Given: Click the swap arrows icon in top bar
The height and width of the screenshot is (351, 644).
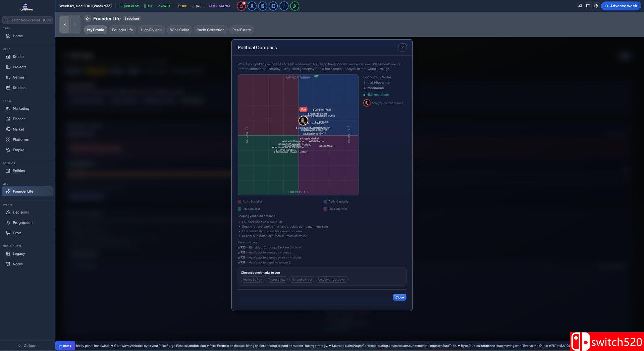Looking at the screenshot, I should [x=284, y=6].
